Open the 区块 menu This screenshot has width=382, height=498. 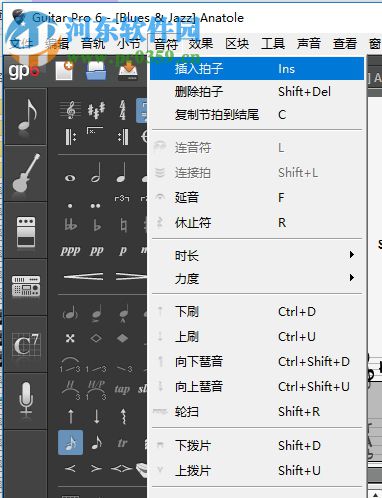tap(237, 44)
